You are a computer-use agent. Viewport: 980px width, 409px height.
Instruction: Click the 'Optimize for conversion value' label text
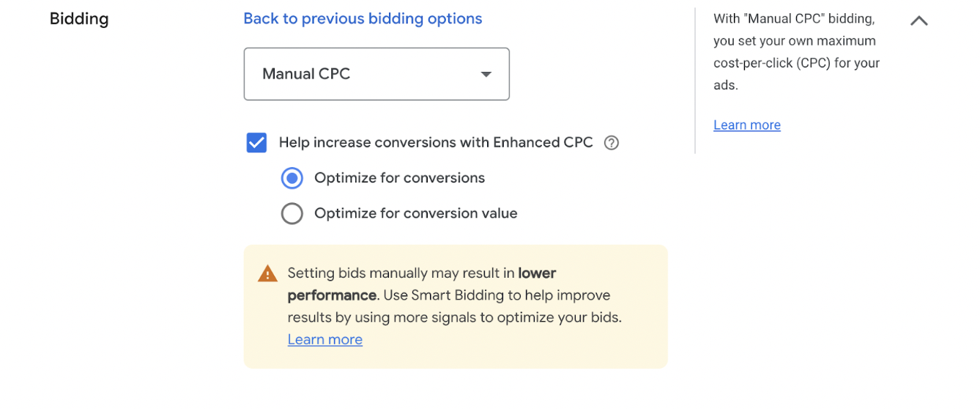coord(415,213)
